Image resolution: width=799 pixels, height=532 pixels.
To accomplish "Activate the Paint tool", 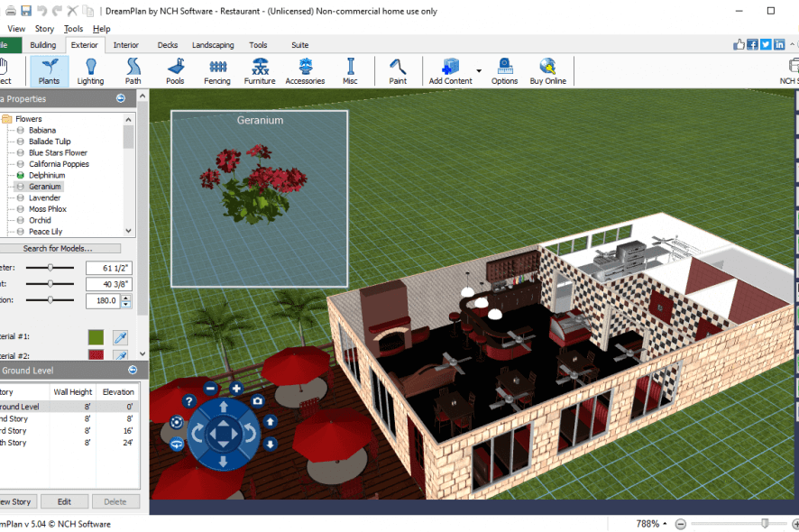I will pos(398,71).
